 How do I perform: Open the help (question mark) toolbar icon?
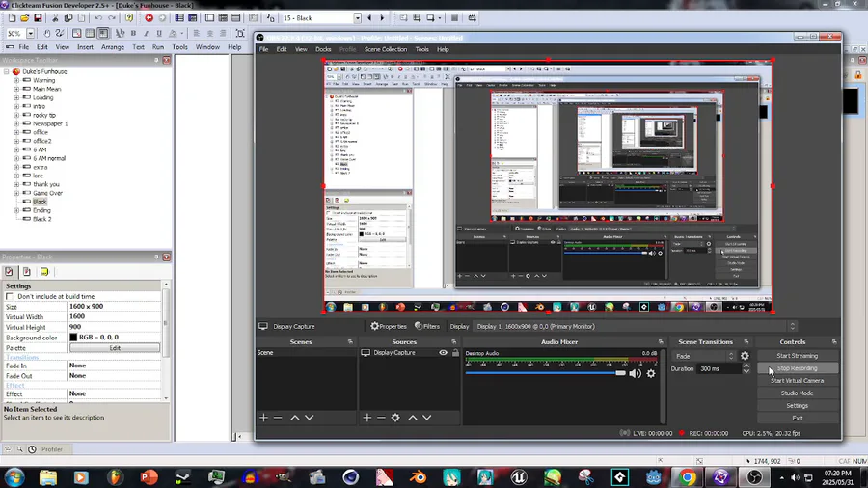pyautogui.click(x=129, y=18)
